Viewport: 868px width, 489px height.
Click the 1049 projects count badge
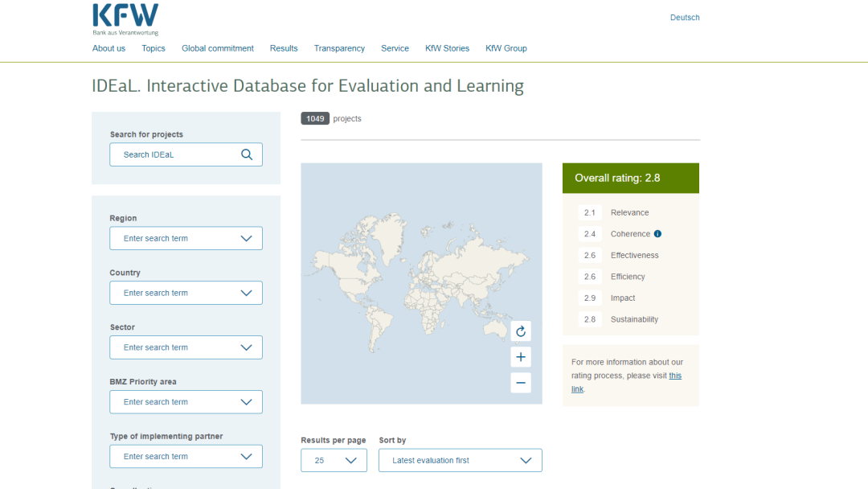click(315, 118)
